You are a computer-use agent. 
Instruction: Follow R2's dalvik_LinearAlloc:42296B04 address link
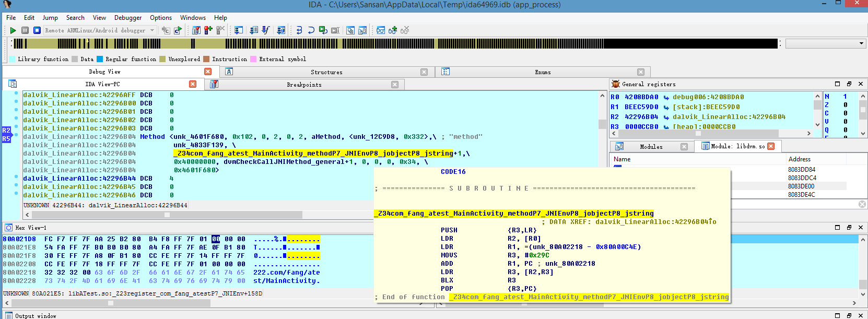[729, 117]
